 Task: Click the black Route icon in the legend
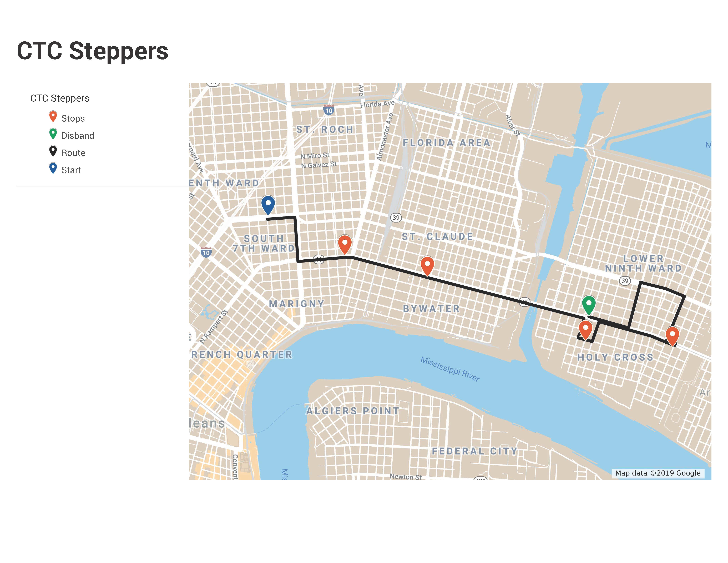(x=53, y=151)
